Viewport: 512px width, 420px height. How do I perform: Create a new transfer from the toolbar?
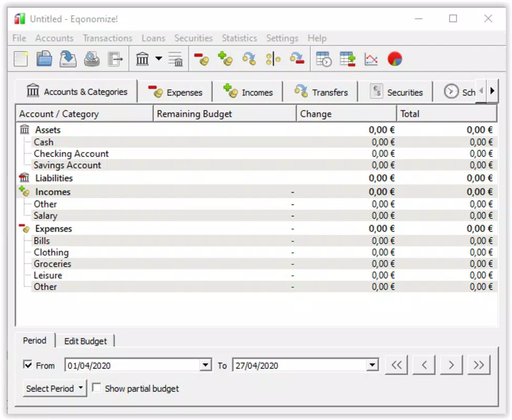pos(249,59)
